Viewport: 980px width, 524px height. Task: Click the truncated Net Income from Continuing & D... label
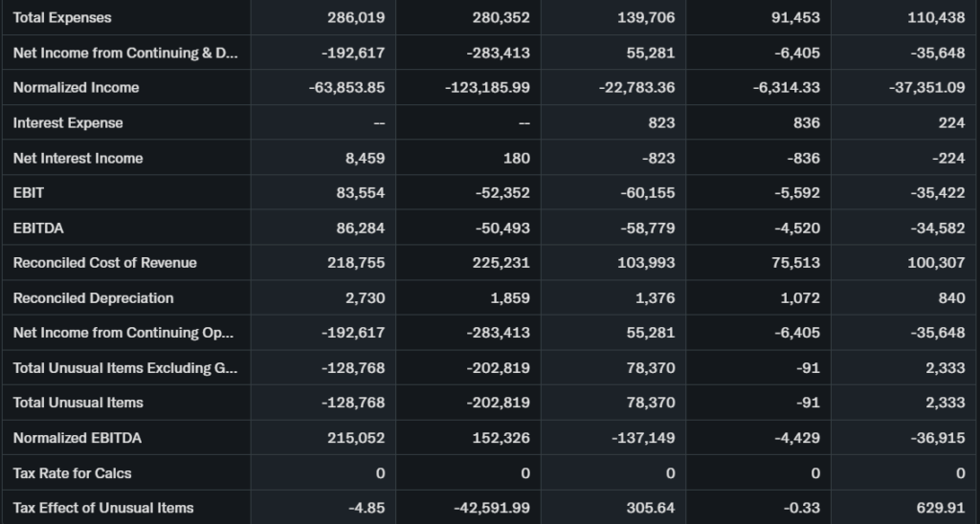point(124,53)
